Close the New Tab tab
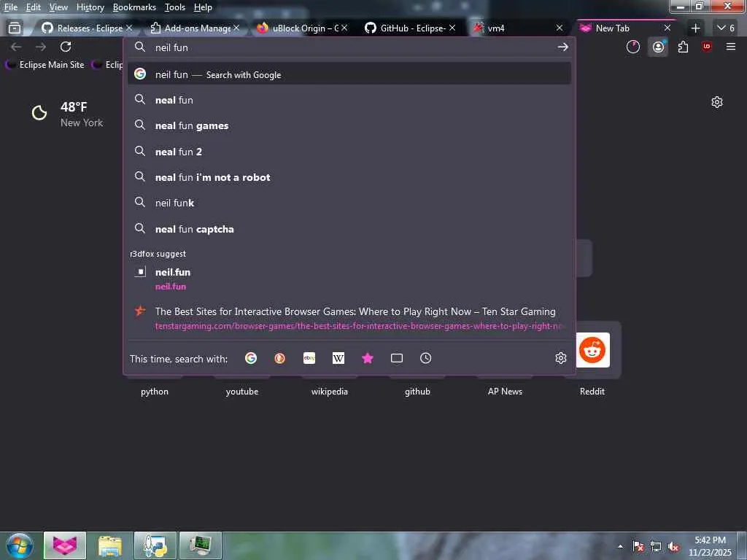Screen dimensions: 747x560 point(667,28)
